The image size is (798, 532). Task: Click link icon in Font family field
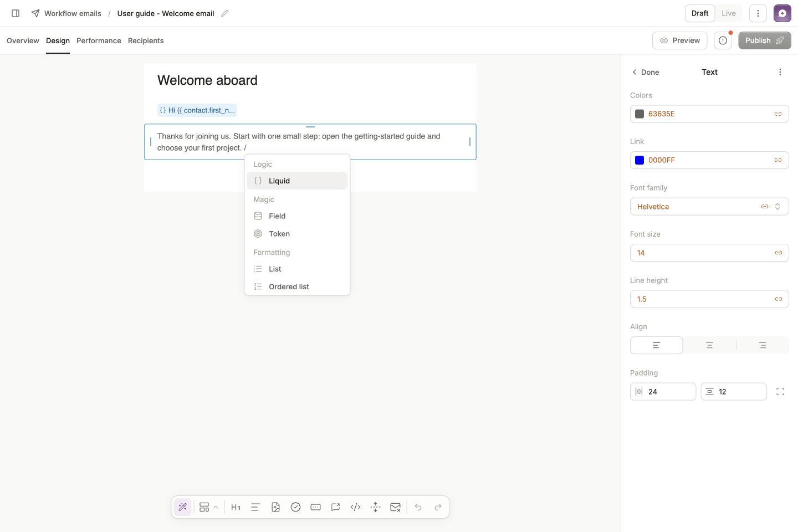coord(765,207)
